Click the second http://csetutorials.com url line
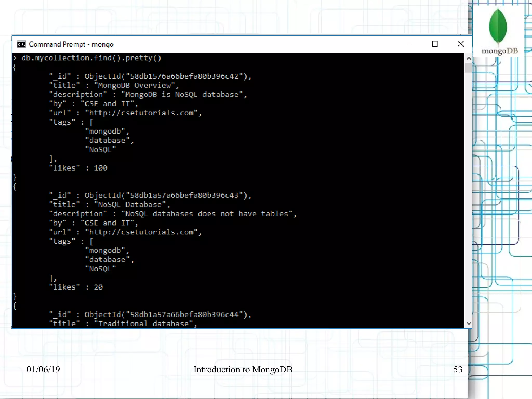 pyautogui.click(x=125, y=232)
